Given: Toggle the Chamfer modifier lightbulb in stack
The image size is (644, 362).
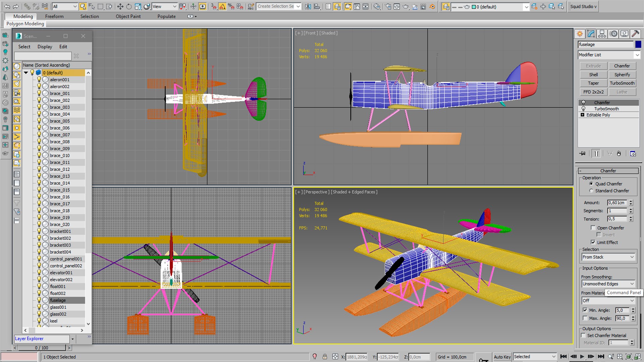Looking at the screenshot, I should point(583,103).
